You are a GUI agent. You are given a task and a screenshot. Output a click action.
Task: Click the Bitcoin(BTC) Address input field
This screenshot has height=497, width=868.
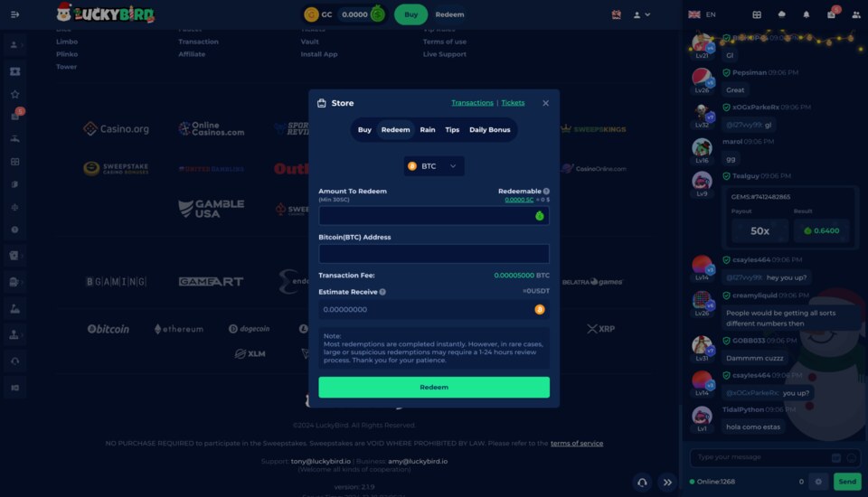tap(434, 254)
